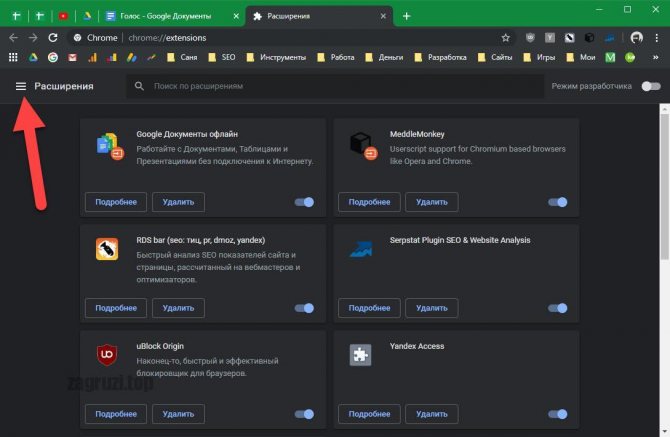670x437 pixels.
Task: Click the Yandex Access toolbar icon
Action: 550,38
